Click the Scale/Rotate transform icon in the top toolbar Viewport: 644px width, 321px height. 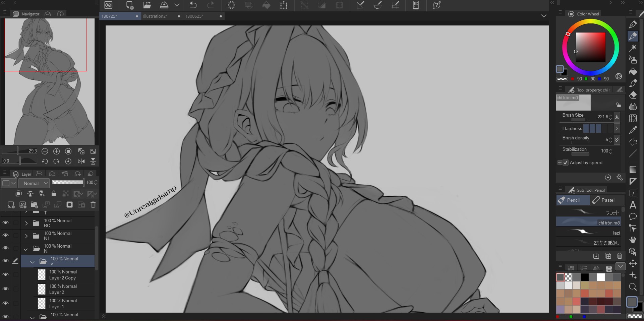pyautogui.click(x=284, y=5)
